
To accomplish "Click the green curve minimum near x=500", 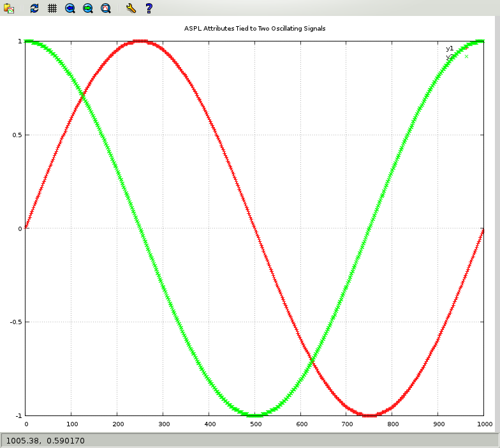I will point(254,415).
